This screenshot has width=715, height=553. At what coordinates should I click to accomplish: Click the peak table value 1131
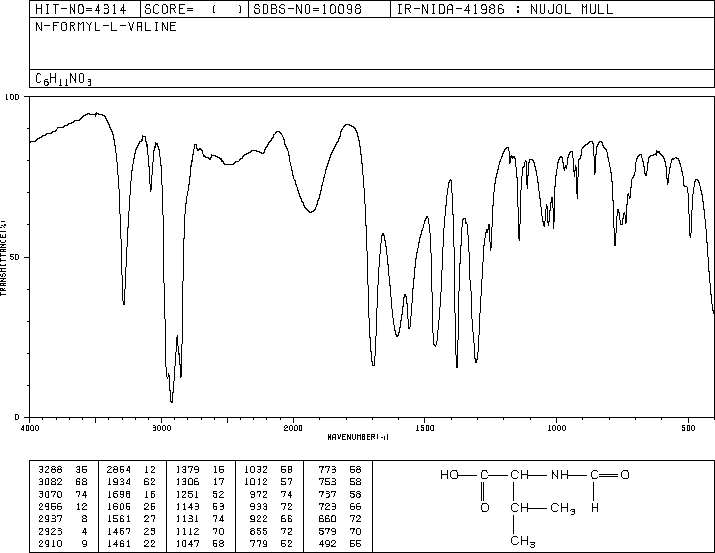point(187,519)
